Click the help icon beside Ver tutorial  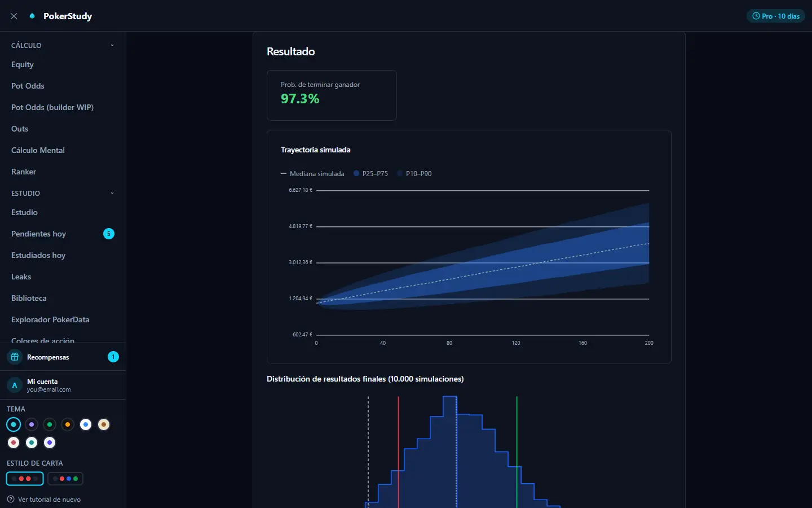tap(11, 499)
